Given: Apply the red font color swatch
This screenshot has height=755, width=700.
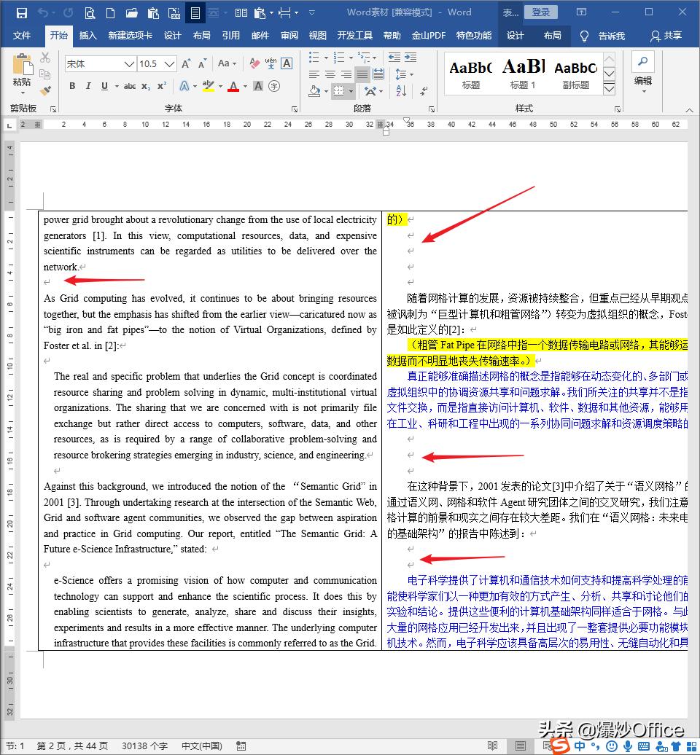Looking at the screenshot, I should point(234,87).
